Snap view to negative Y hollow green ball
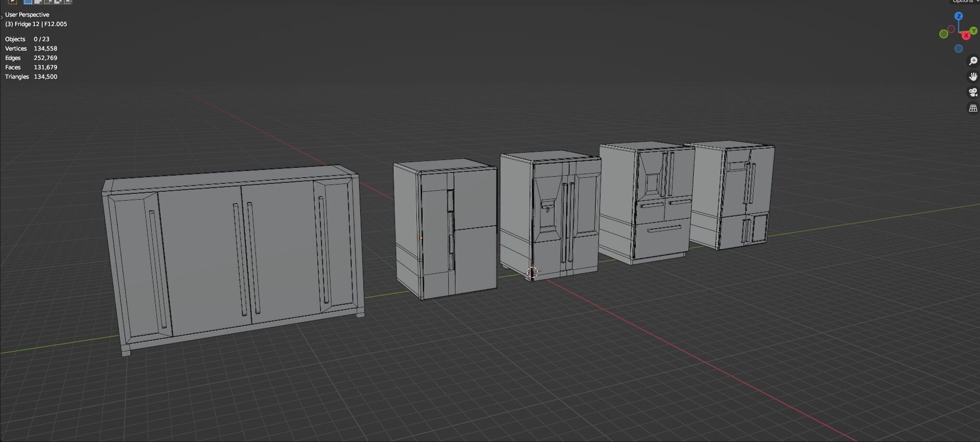This screenshot has height=442, width=980. pyautogui.click(x=944, y=34)
